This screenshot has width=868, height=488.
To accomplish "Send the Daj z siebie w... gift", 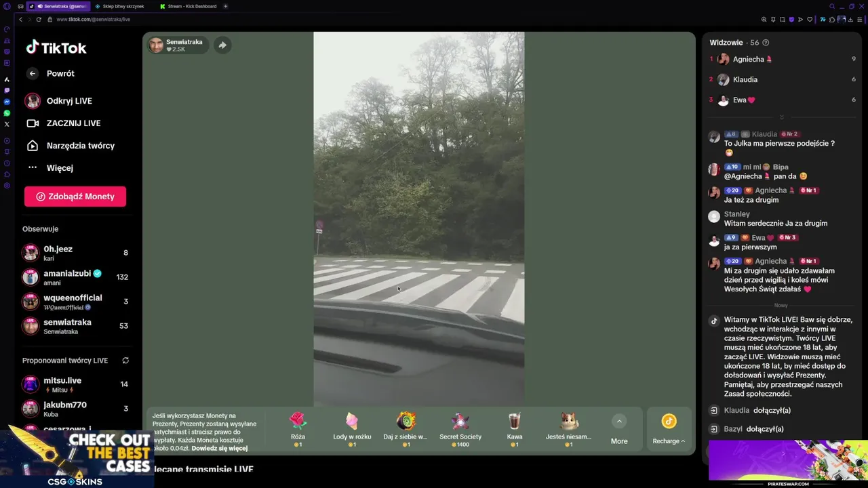I will click(x=406, y=430).
